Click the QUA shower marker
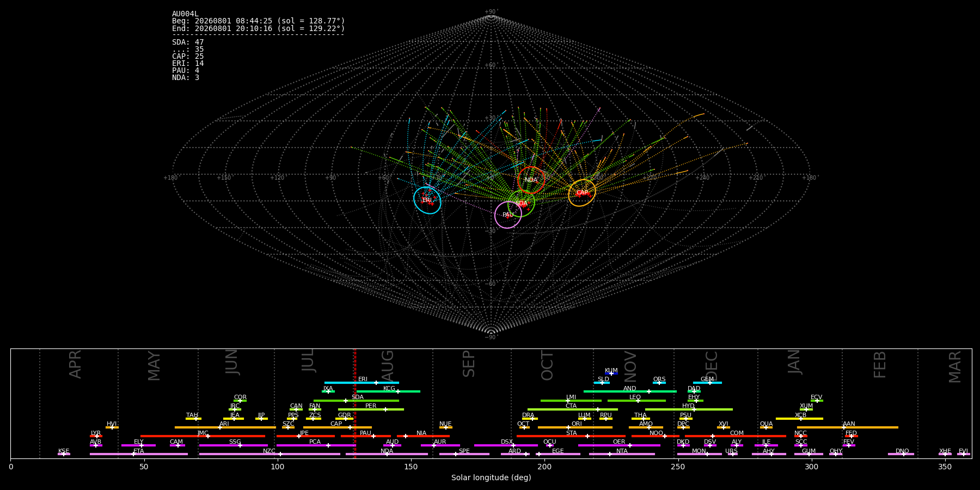The width and height of the screenshot is (980, 490). (766, 427)
